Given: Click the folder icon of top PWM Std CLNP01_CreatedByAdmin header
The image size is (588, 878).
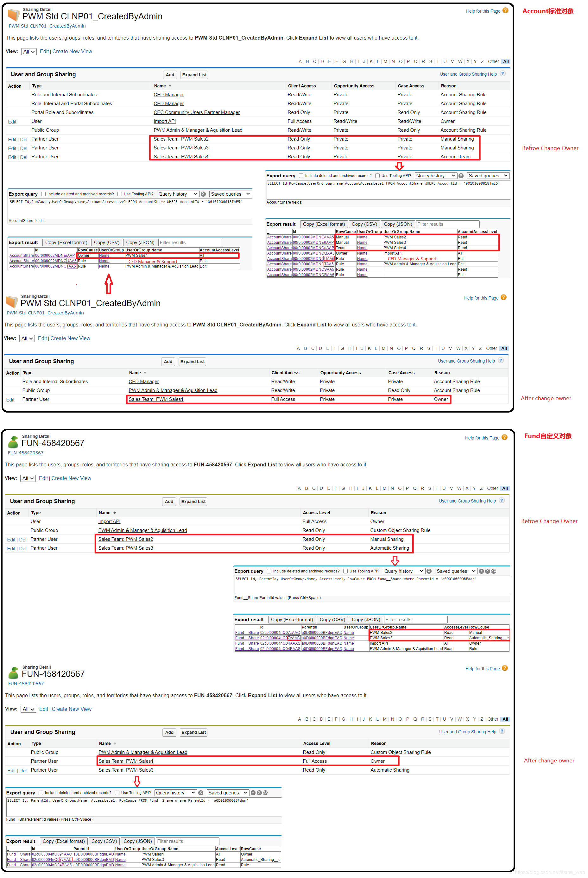Looking at the screenshot, I should coord(14,15).
